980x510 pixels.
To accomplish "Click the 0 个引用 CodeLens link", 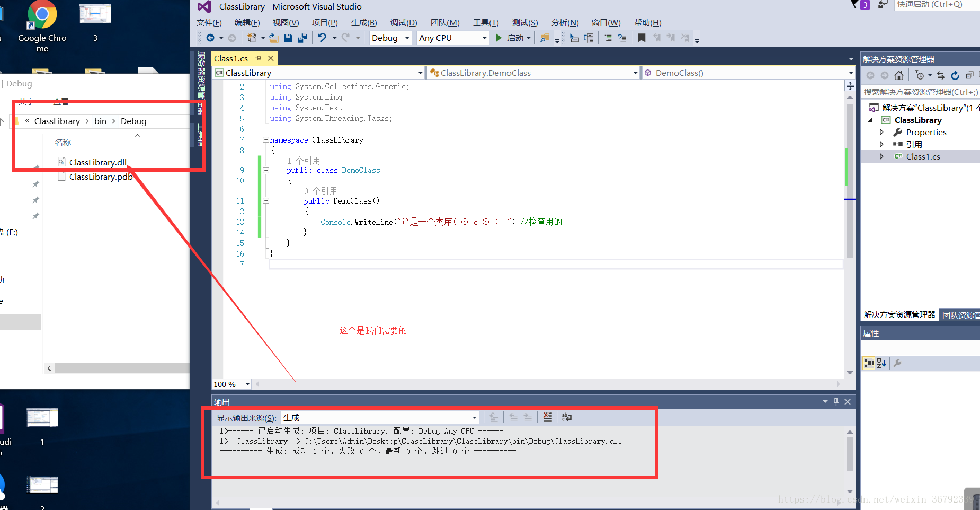I will click(x=320, y=191).
